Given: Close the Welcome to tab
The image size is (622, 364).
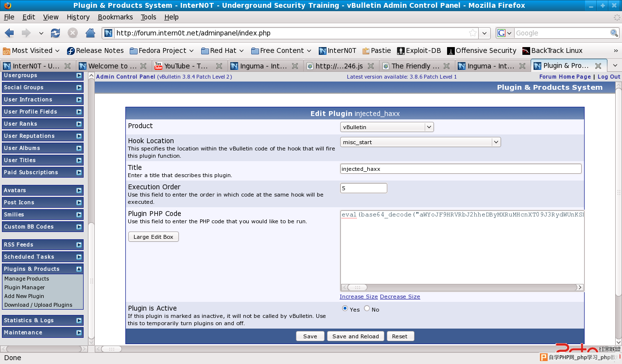Looking at the screenshot, I should pos(143,66).
